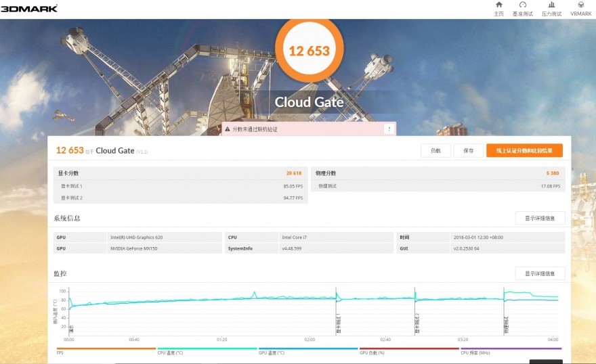The image size is (596, 364).
Task: Click the 物理测试 marker on chart
Action: pyautogui.click(x=507, y=325)
